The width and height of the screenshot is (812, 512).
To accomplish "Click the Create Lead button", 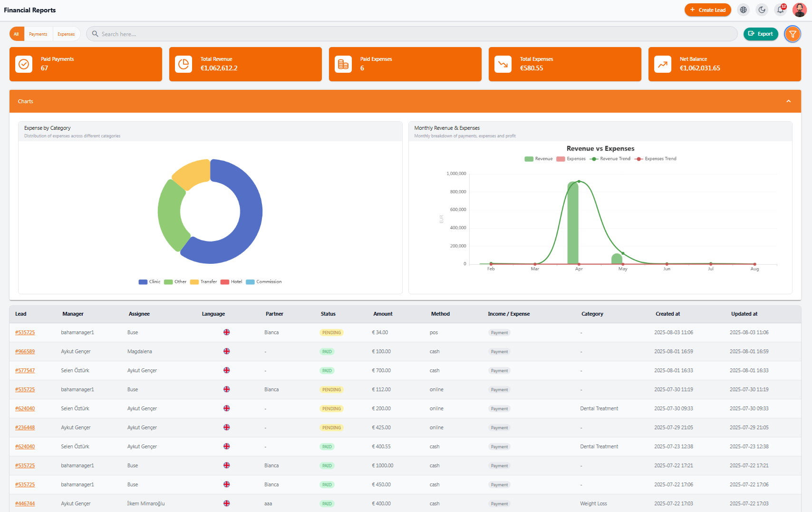I will pyautogui.click(x=708, y=10).
